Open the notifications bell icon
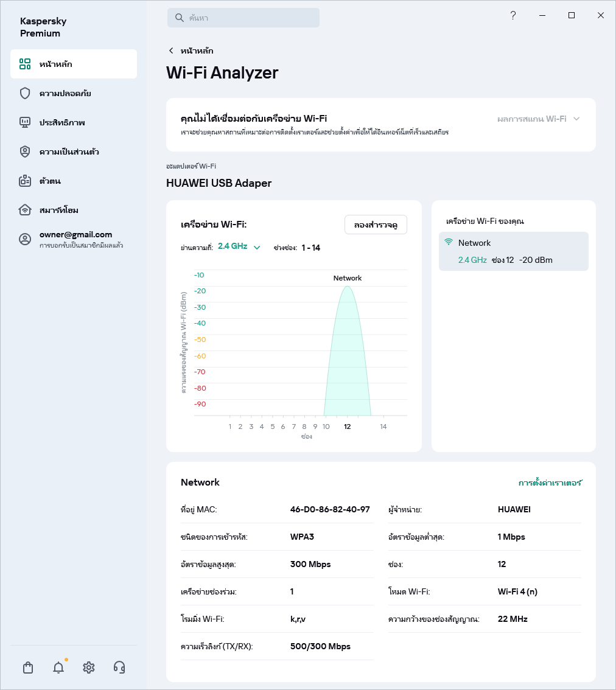This screenshot has height=690, width=616. [58, 667]
